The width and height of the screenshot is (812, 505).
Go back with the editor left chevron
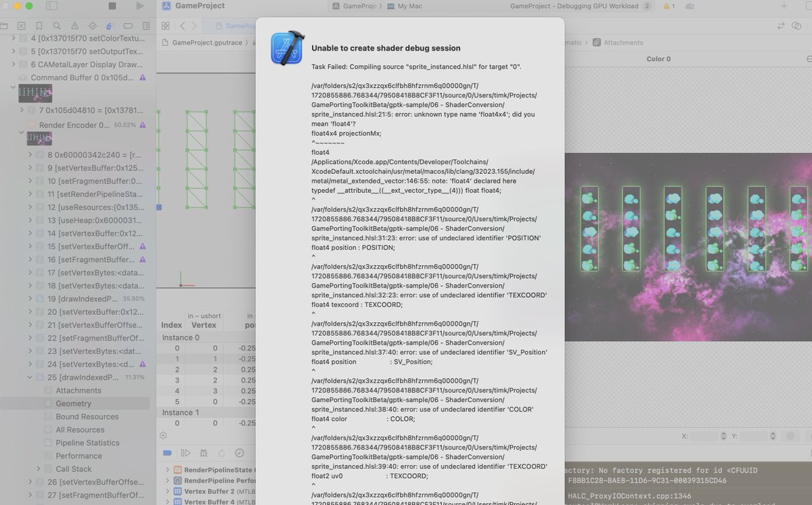tap(182, 26)
